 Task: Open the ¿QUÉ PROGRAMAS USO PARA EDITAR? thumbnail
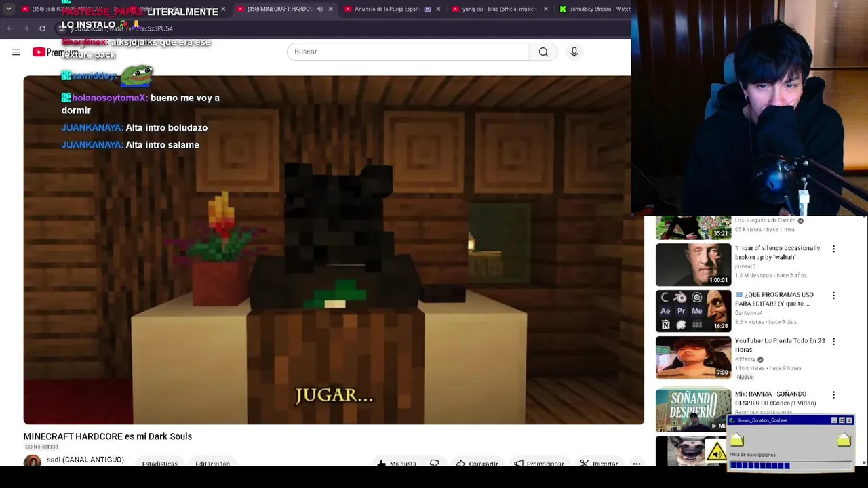(693, 311)
